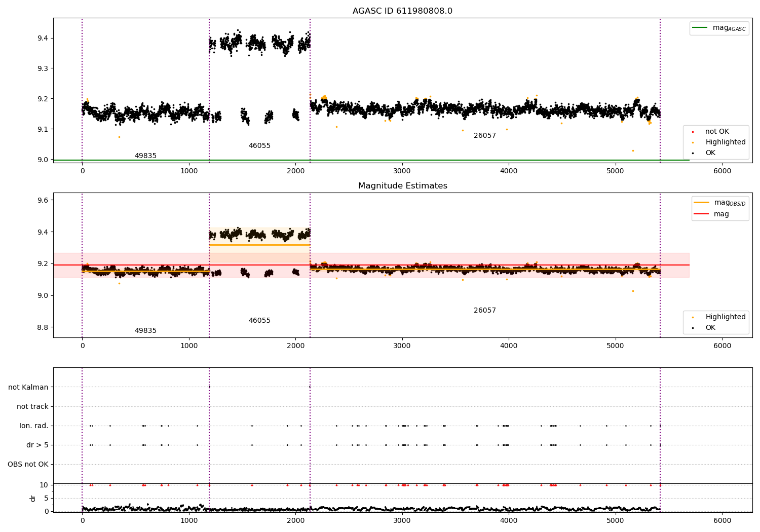The width and height of the screenshot is (760, 532).
Task: Click the 3000 x-axis tick of the top plot
Action: 402,171
